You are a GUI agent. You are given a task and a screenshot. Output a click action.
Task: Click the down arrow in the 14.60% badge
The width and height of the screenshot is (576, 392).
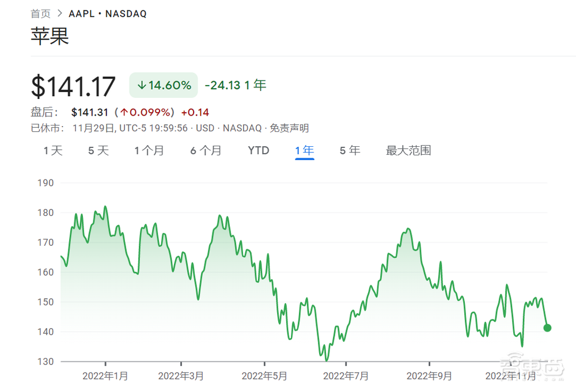141,86
